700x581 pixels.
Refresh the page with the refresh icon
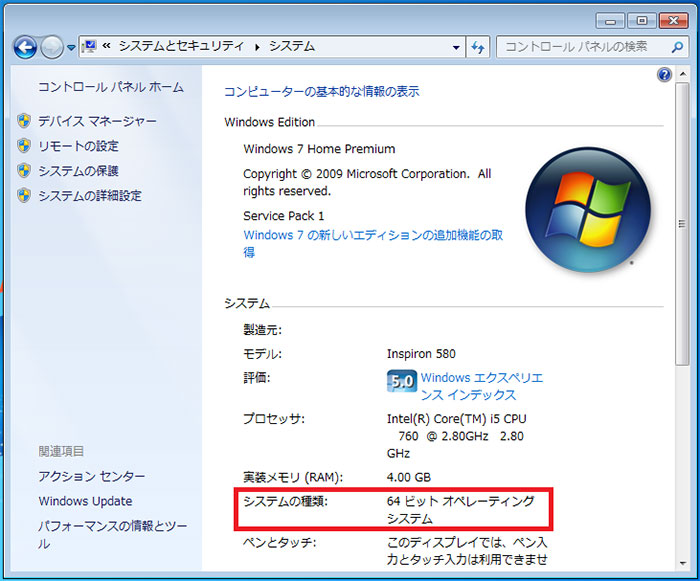(478, 47)
